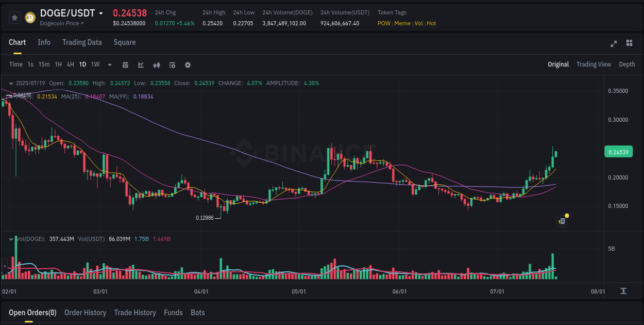Screen dimensions: 644x325
Task: Select the chart style icon
Action: click(x=140, y=65)
